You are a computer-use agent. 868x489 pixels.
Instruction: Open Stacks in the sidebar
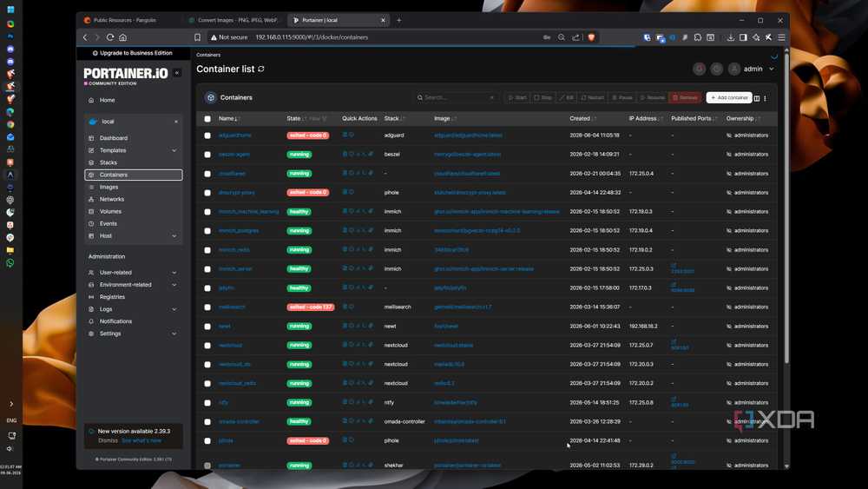coord(108,162)
